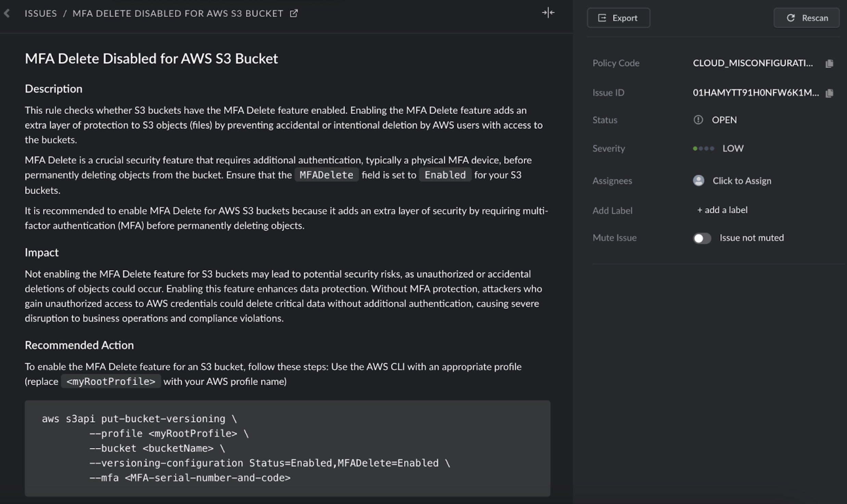Click the export icon in Export button
Image resolution: width=847 pixels, height=504 pixels.
(x=602, y=18)
